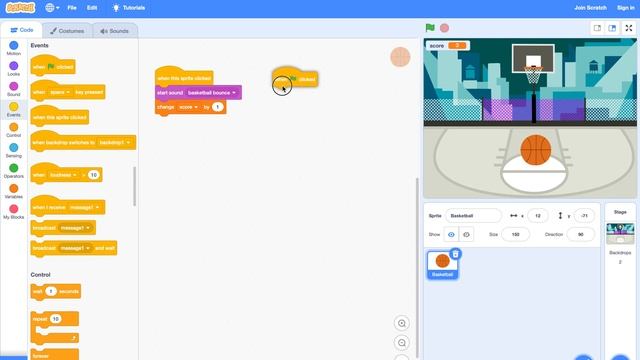This screenshot has height=360, width=640.
Task: Enter full screen stage mode
Action: [629, 28]
